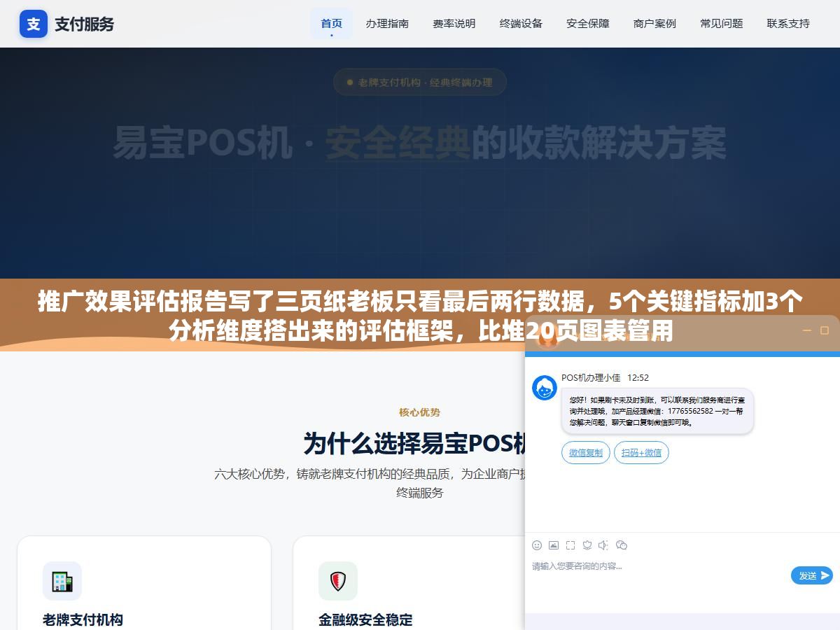
Task: Click the building icon on 老牌支付机构 card
Action: tap(62, 581)
